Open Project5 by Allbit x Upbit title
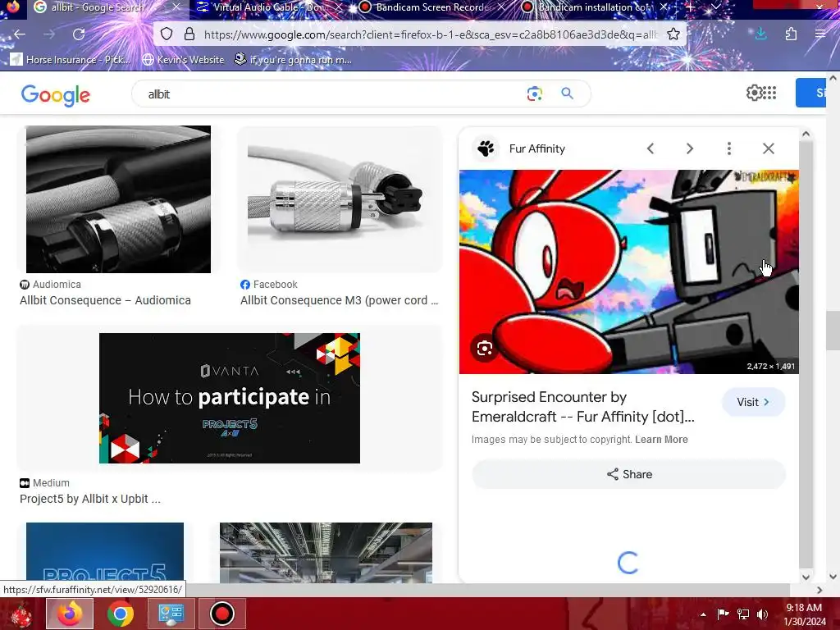Viewport: 840px width, 630px height. point(90,499)
